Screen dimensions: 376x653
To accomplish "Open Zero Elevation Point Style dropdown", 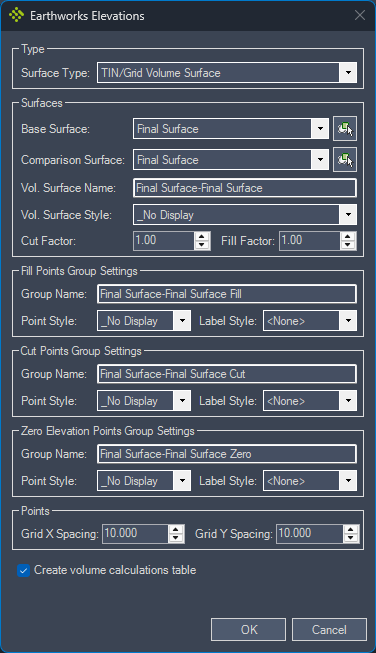I will pos(182,481).
